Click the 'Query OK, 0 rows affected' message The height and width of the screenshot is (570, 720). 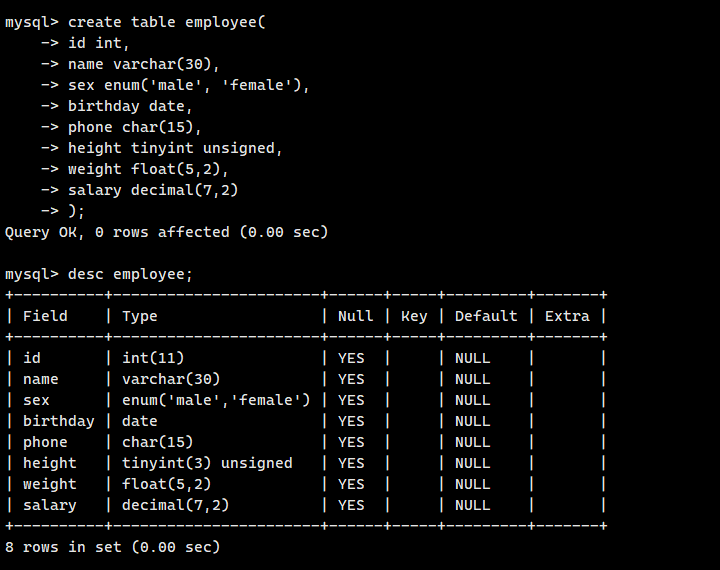tap(166, 232)
